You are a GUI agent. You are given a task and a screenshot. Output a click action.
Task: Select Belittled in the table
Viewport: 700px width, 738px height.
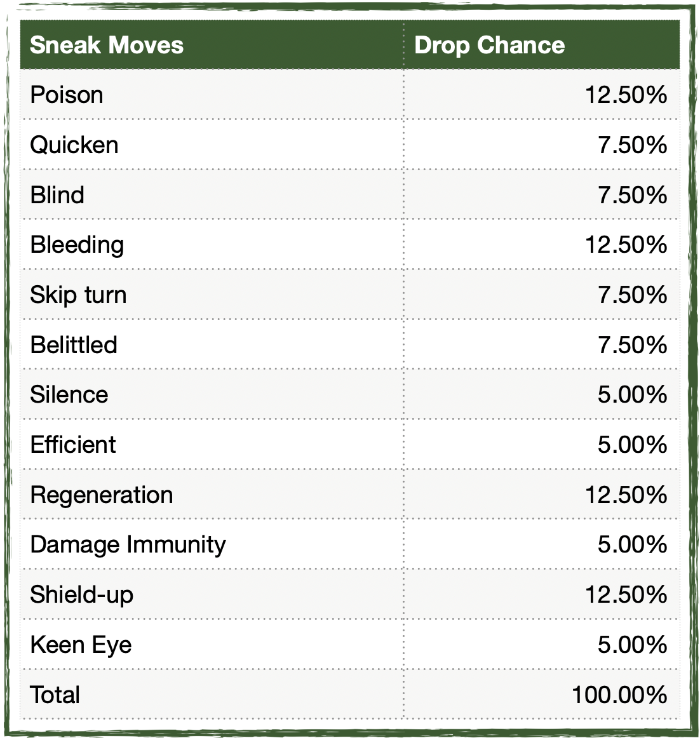click(x=74, y=344)
